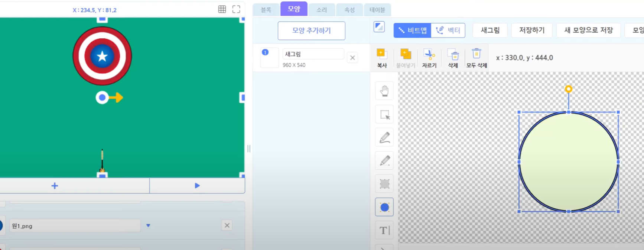Select the 새그림 costume thumbnail

pyautogui.click(x=269, y=58)
